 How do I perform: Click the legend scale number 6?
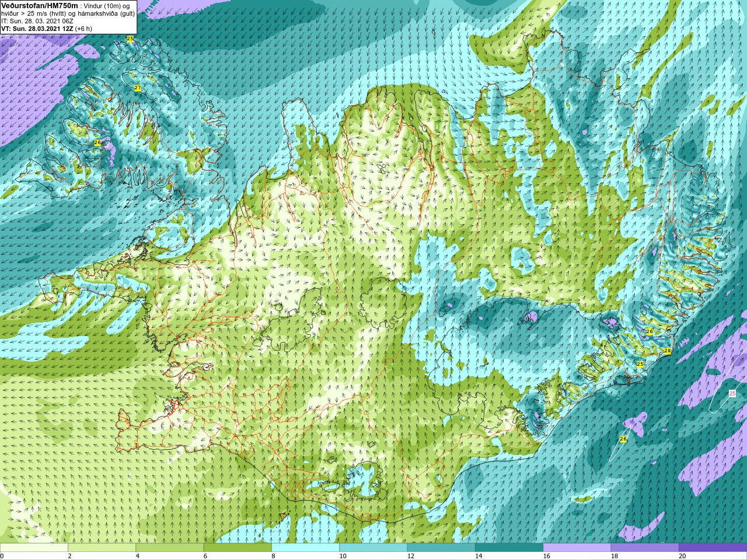(x=205, y=556)
